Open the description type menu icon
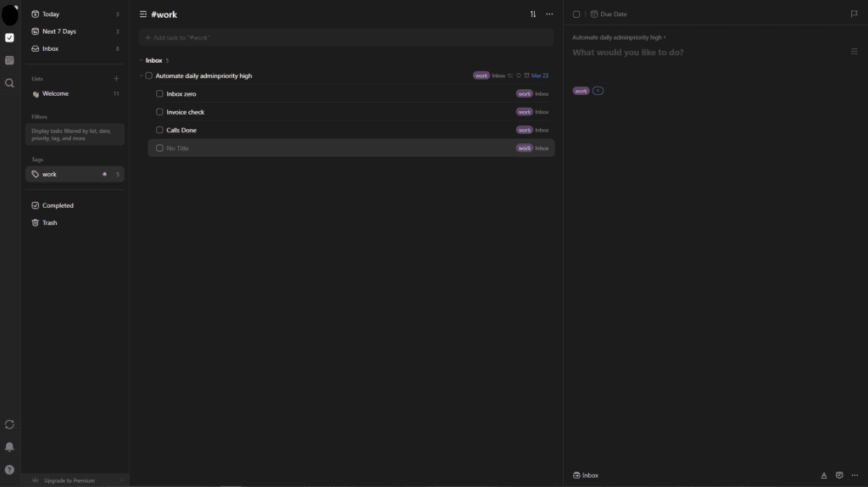Viewport: 868px width, 487px height. coord(854,52)
